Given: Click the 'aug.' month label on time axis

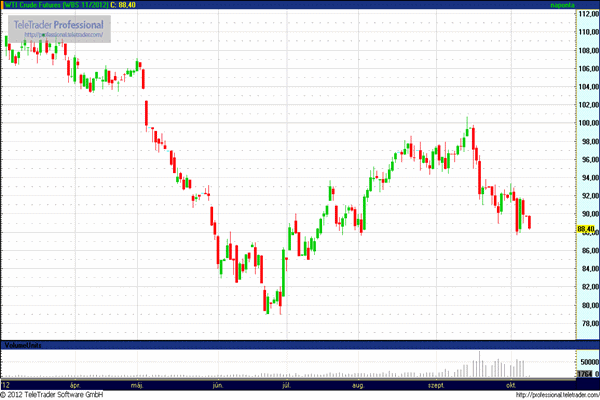Looking at the screenshot, I should pos(359,384).
